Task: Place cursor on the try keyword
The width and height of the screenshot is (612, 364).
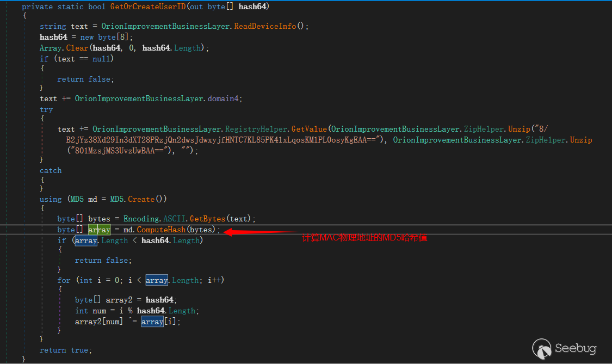Action: tap(46, 109)
